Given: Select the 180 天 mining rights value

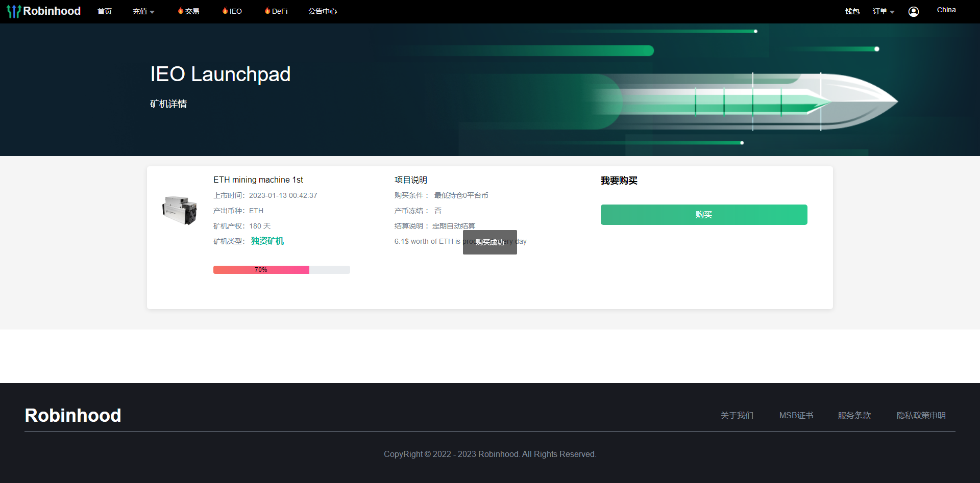Looking at the screenshot, I should pyautogui.click(x=260, y=226).
